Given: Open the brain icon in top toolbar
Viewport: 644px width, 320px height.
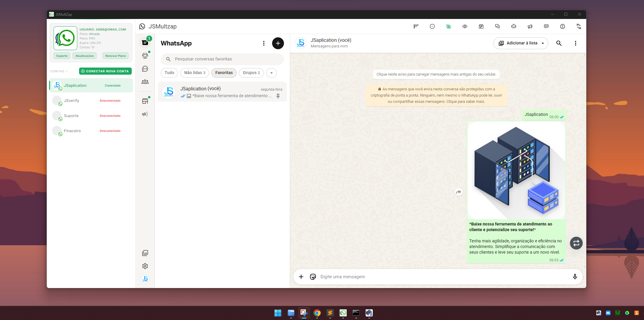Looking at the screenshot, I should coord(563,26).
